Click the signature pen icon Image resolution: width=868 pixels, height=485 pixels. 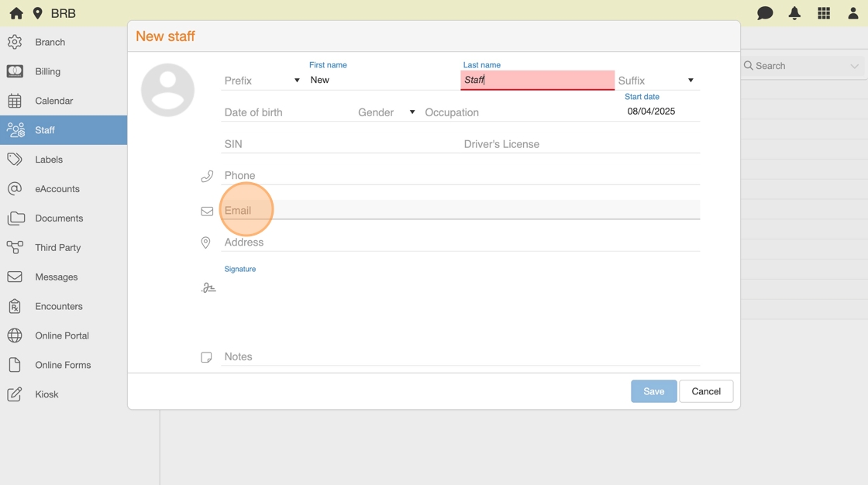tap(208, 288)
